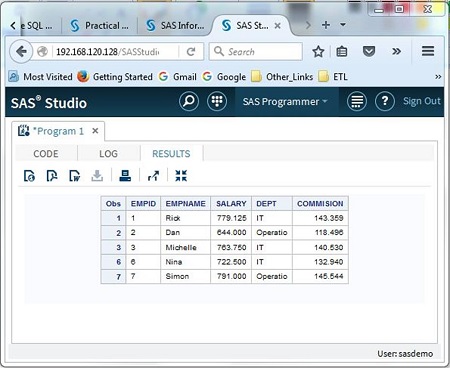Open a new browser tab
450x368 pixels.
pos(326,25)
